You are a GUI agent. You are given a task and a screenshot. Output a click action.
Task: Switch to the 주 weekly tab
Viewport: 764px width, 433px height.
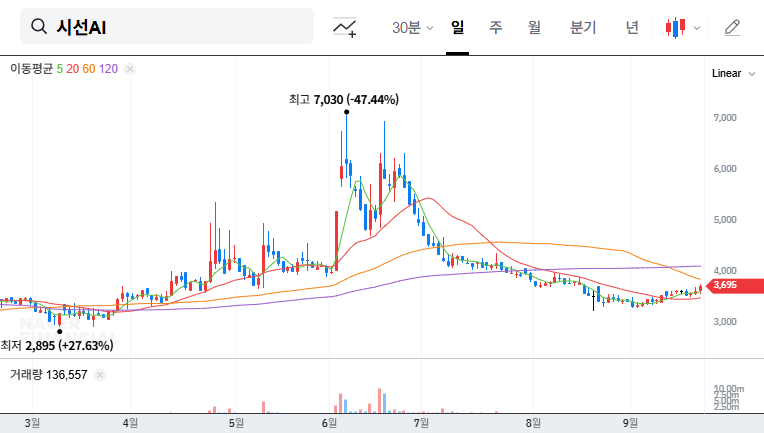pos(496,27)
